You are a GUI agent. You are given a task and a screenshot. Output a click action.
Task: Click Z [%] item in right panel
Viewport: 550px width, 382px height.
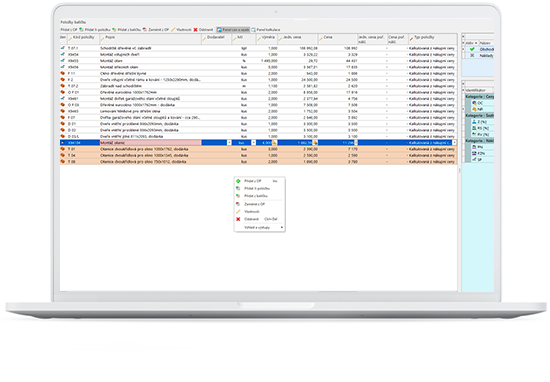point(482,122)
